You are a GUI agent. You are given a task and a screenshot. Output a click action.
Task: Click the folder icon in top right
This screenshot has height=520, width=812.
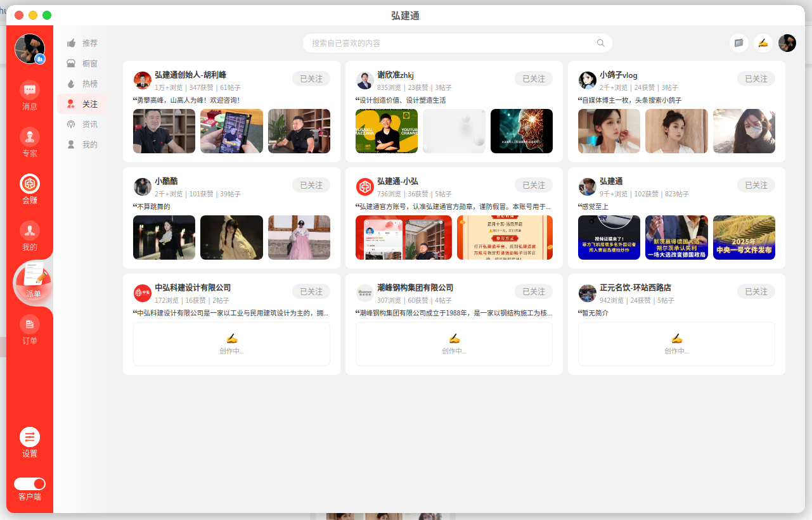[x=738, y=43]
